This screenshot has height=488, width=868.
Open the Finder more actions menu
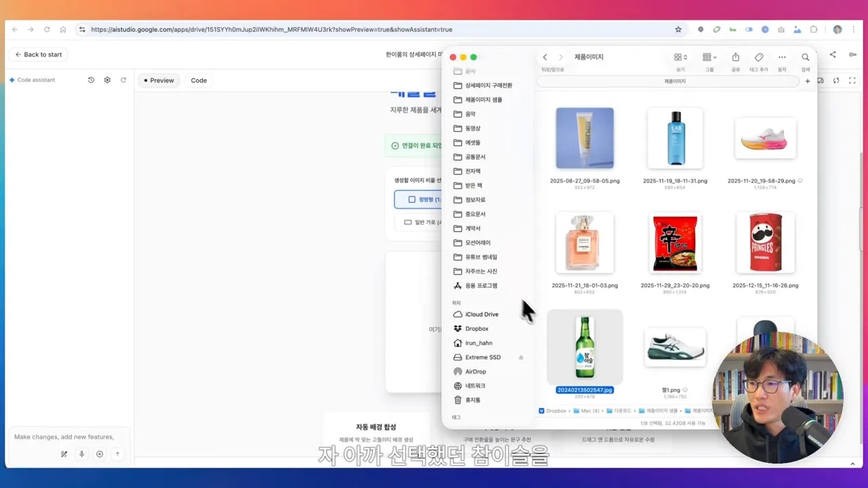(x=782, y=58)
